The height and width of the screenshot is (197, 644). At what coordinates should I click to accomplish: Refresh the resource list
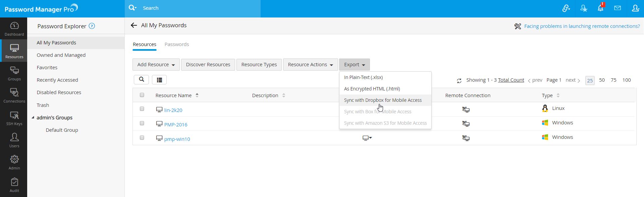pyautogui.click(x=459, y=80)
